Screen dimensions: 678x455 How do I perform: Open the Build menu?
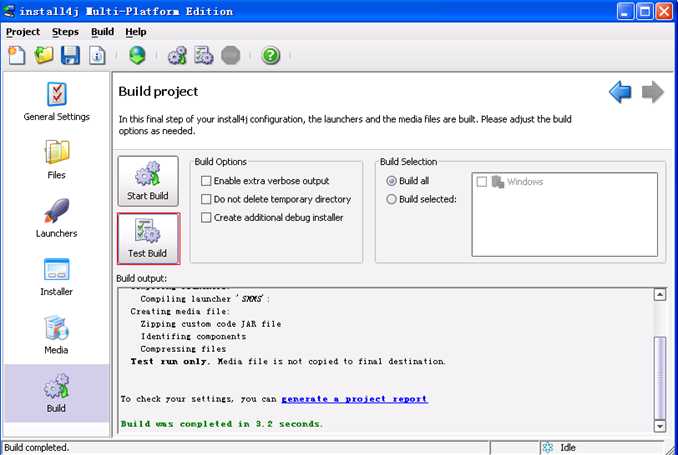click(102, 32)
